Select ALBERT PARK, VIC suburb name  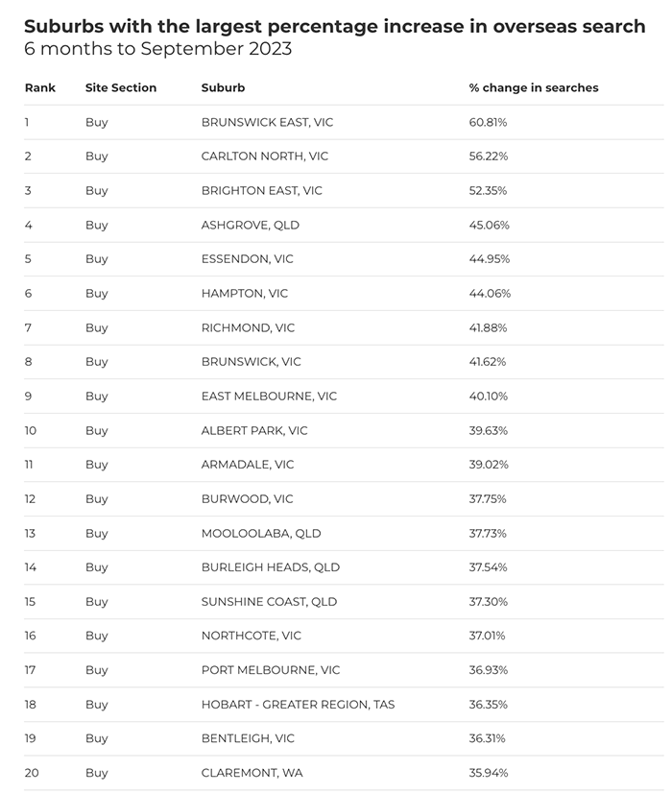[x=254, y=430]
